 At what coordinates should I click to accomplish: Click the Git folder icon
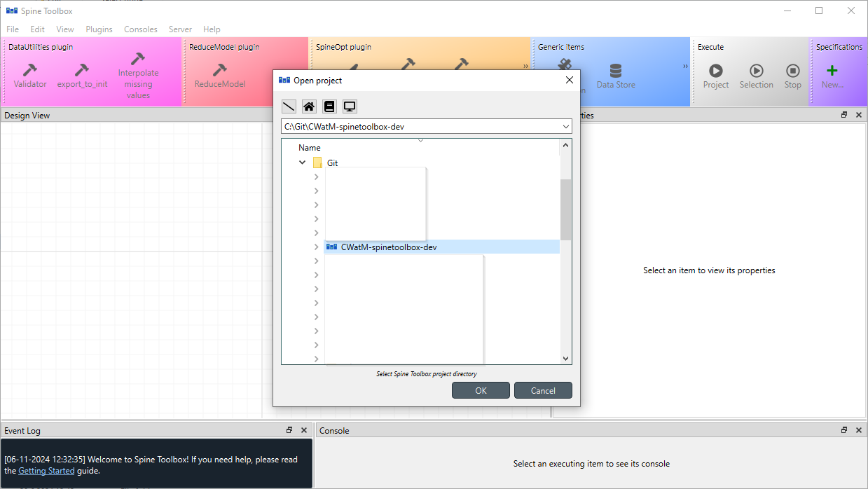pos(317,163)
